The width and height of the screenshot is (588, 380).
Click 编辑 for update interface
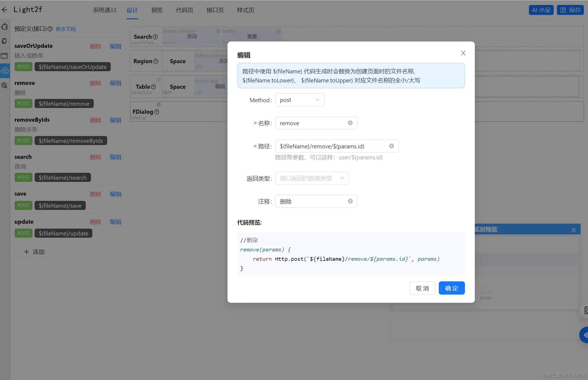point(115,222)
